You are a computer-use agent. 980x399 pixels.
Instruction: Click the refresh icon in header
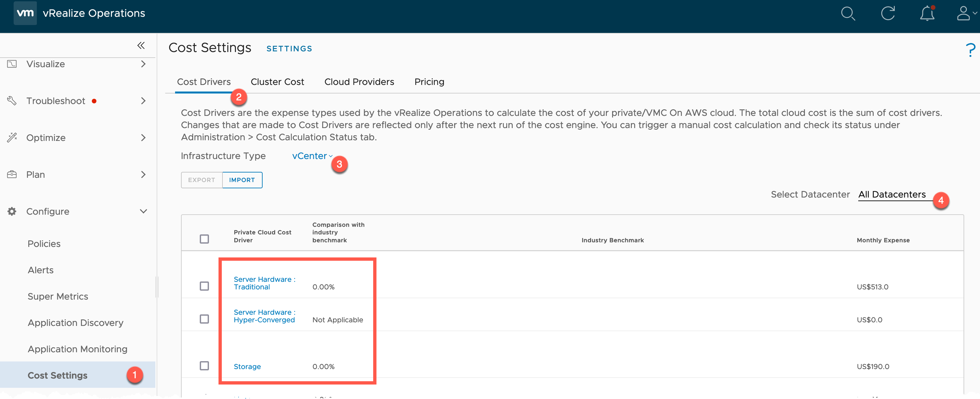[888, 13]
